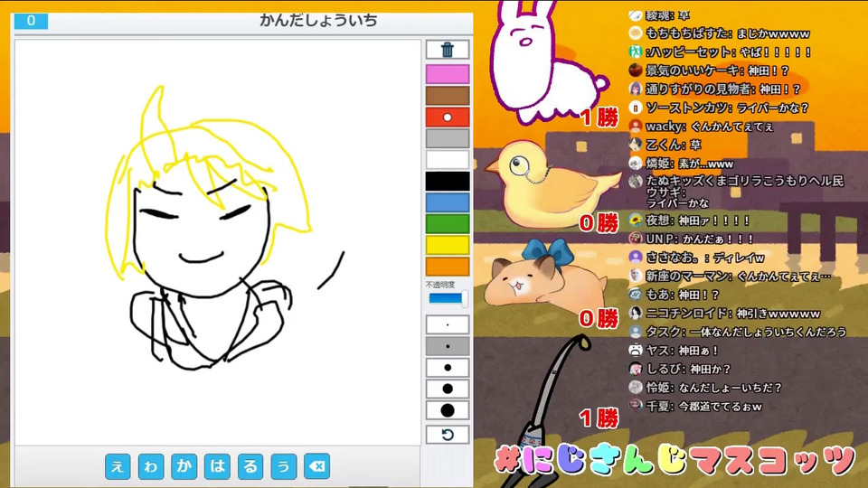Click chat message ヤス: 神田ぁ！
This screenshot has width=868, height=488.
(x=674, y=351)
